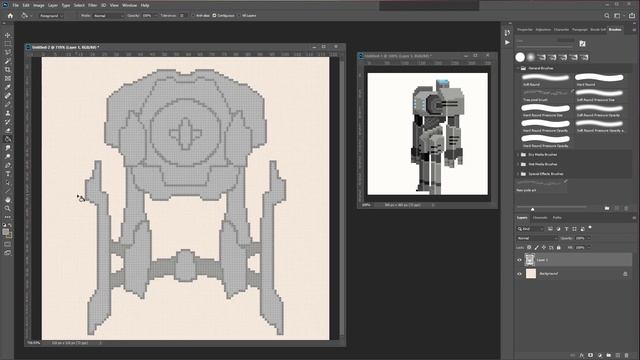Toggle Quick Mask mode icon in toolbar
This screenshot has height=360, width=640.
[8, 244]
